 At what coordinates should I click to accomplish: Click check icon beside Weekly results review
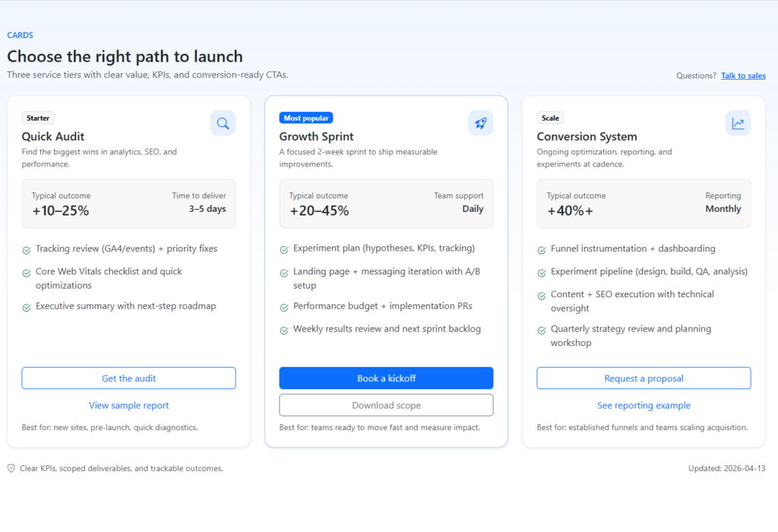[x=284, y=330]
